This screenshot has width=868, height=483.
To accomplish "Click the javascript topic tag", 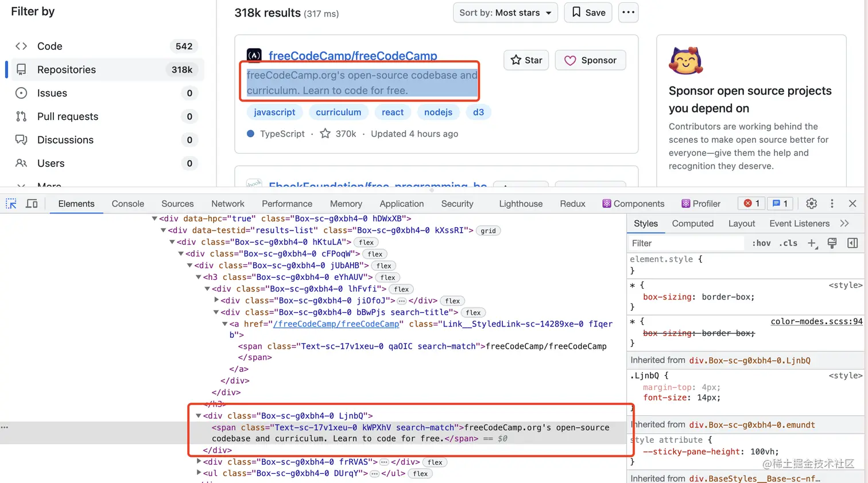I will pyautogui.click(x=274, y=112).
